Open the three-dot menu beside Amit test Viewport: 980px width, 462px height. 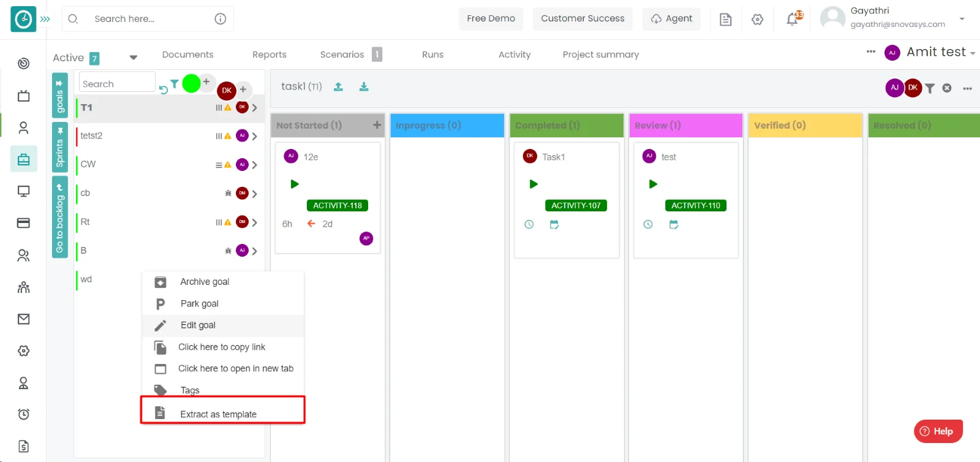pyautogui.click(x=871, y=51)
